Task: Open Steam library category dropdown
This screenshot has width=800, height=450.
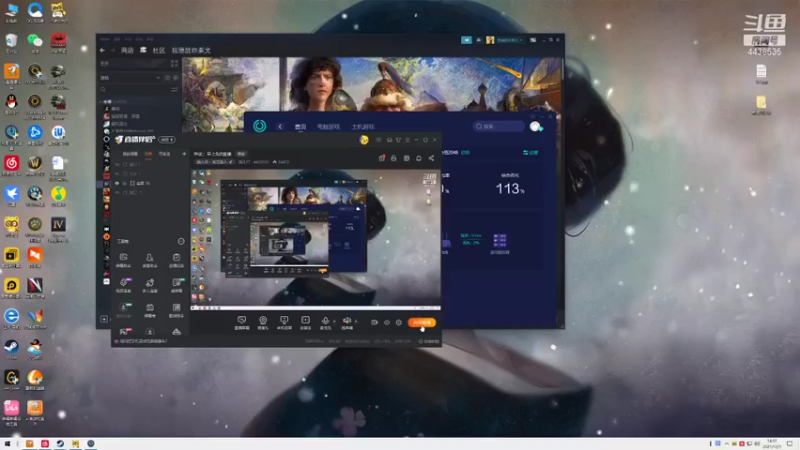Action: click(130, 78)
